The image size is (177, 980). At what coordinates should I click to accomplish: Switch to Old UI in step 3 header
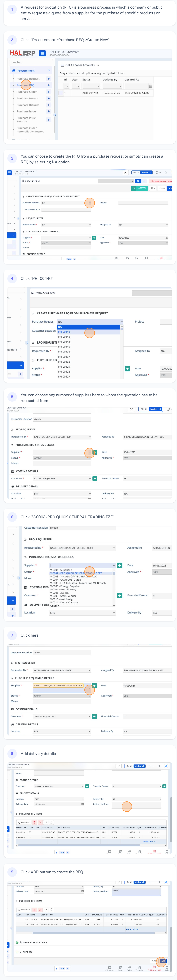[x=136, y=172]
